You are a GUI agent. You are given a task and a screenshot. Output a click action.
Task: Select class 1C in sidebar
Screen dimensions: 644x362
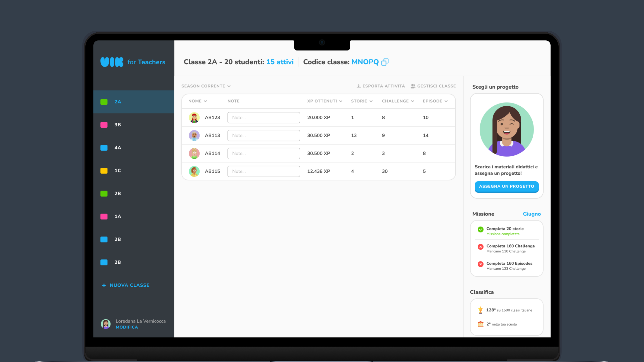(x=134, y=171)
